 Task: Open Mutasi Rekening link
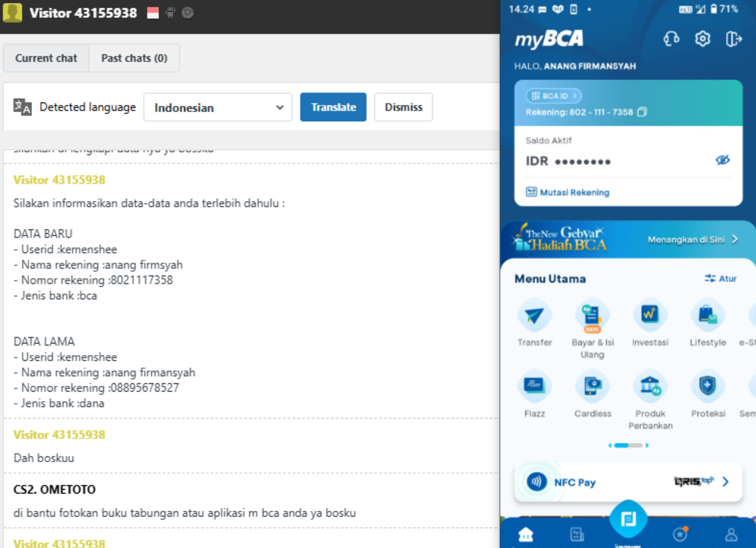(x=568, y=192)
